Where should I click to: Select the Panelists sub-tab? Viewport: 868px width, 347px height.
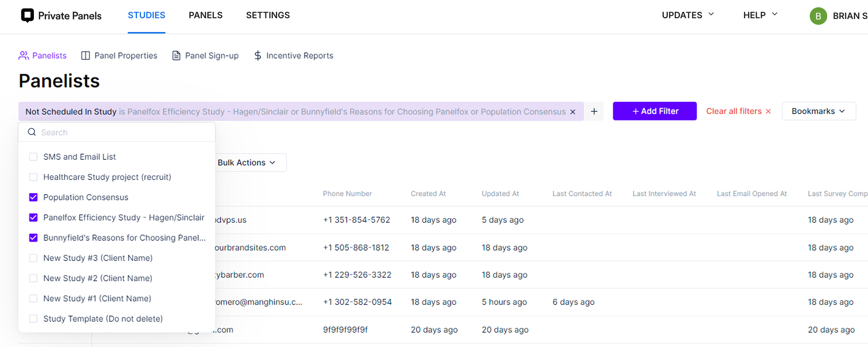point(43,56)
